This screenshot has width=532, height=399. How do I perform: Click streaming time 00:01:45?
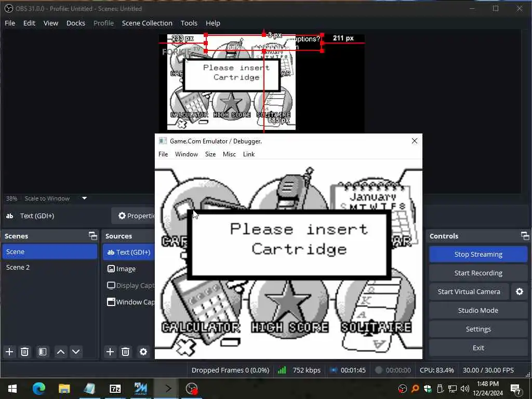(x=353, y=370)
